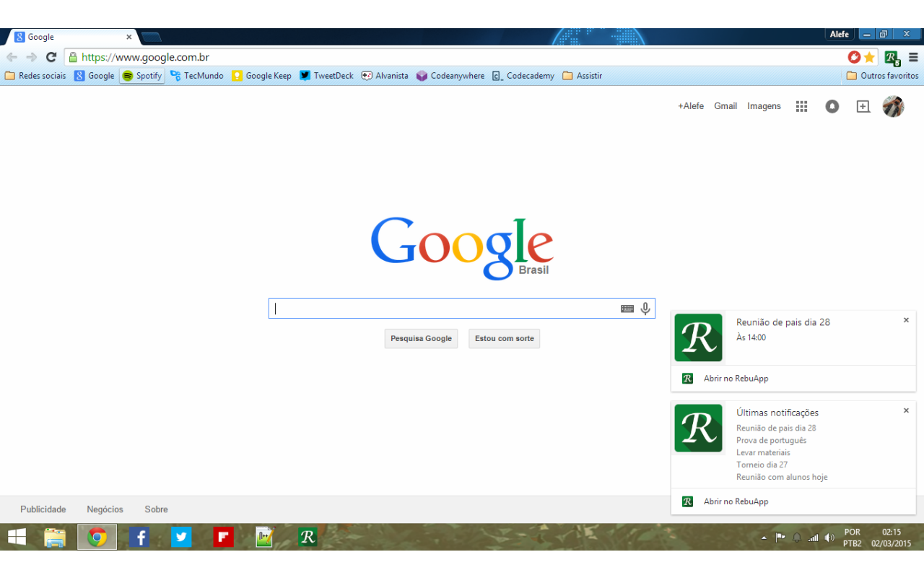
Task: Dismiss the Últimas notificações notification
Action: tap(906, 410)
